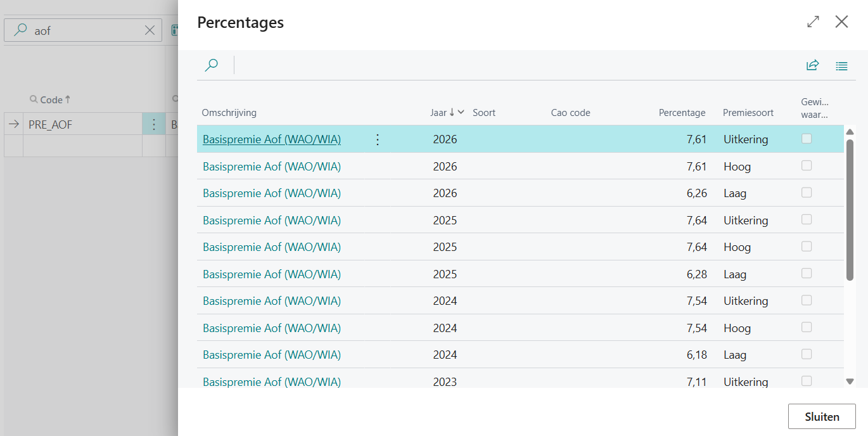Open the list view options icon
Viewport: 868px width, 436px height.
point(841,65)
